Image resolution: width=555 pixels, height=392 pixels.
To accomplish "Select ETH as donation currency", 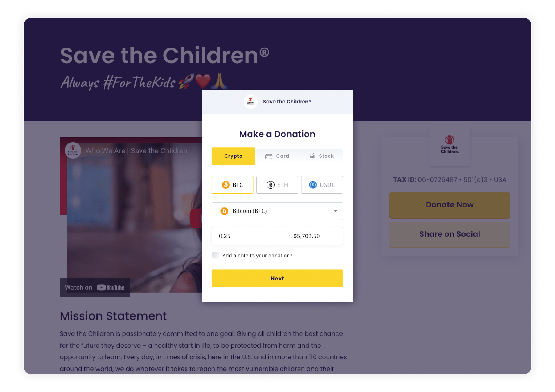I will pos(277,185).
